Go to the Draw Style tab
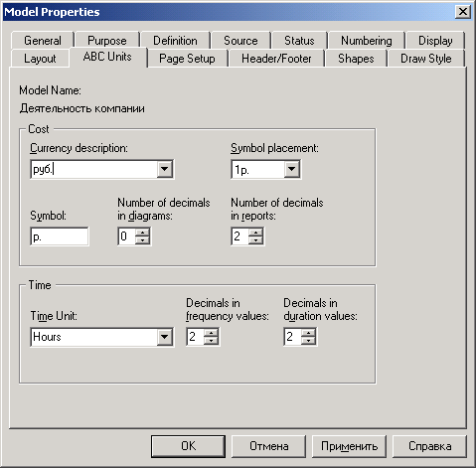 pos(426,59)
